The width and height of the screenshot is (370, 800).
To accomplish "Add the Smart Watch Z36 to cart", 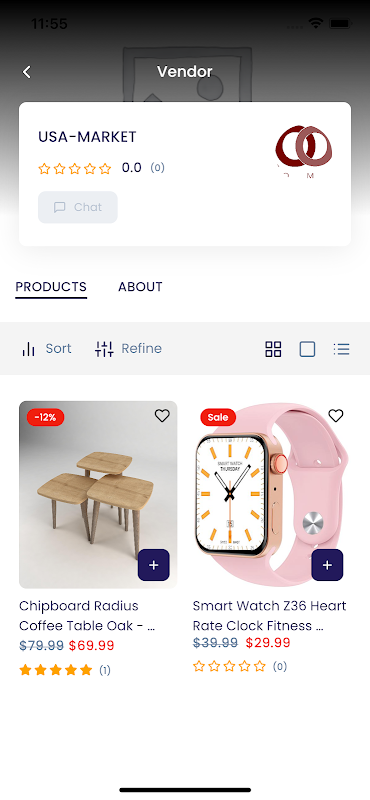I will coord(327,565).
